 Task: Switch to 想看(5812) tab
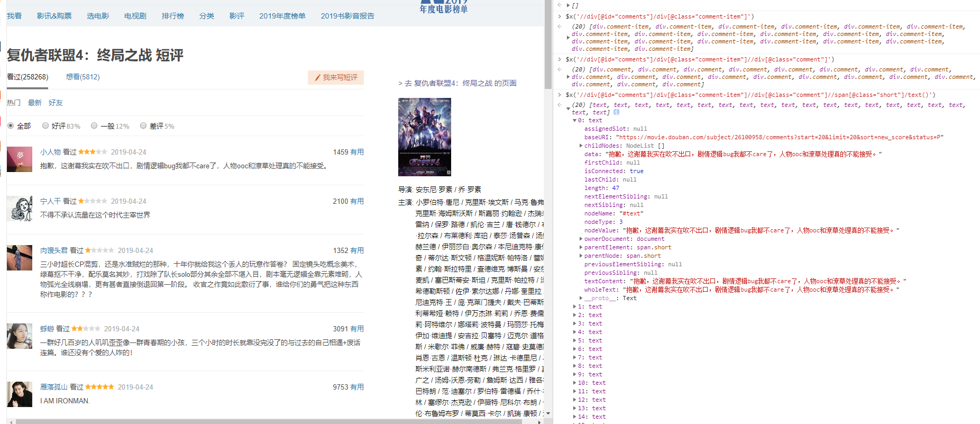[x=83, y=77]
